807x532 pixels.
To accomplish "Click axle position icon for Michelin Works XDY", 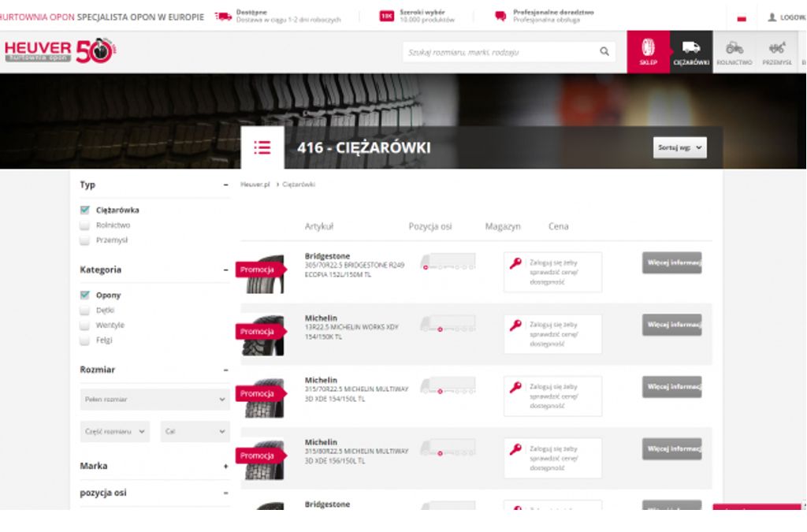I will click(448, 323).
